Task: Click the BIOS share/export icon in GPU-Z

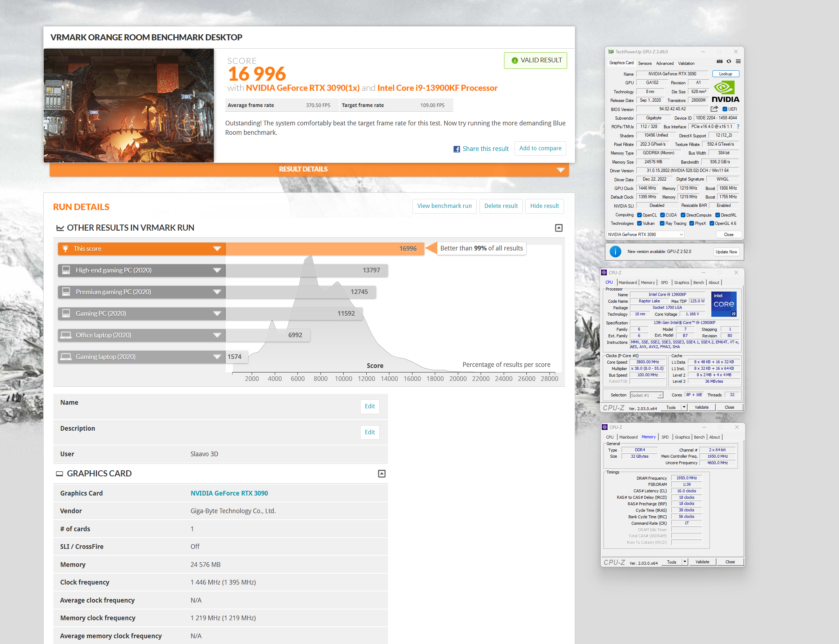Action: click(714, 109)
